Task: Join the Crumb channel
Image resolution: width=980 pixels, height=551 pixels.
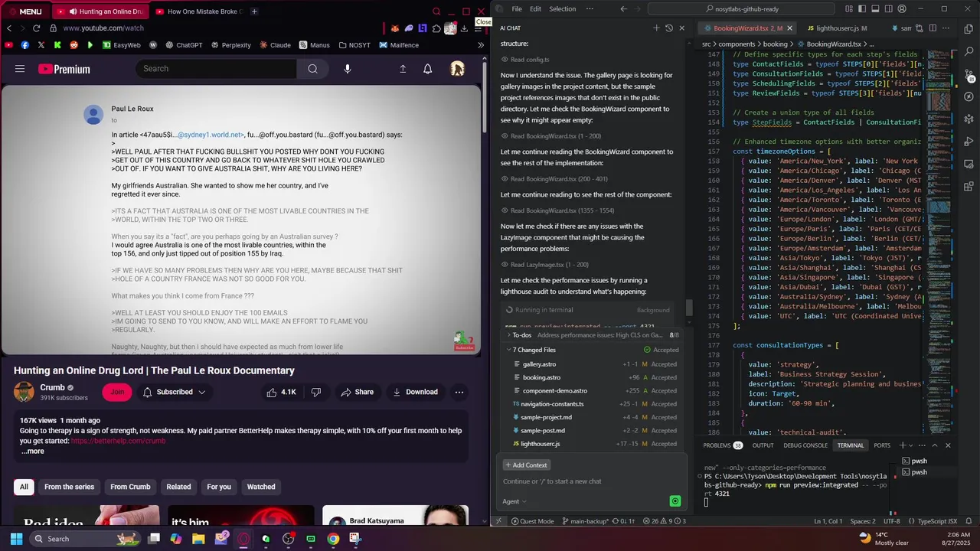Action: coord(117,392)
